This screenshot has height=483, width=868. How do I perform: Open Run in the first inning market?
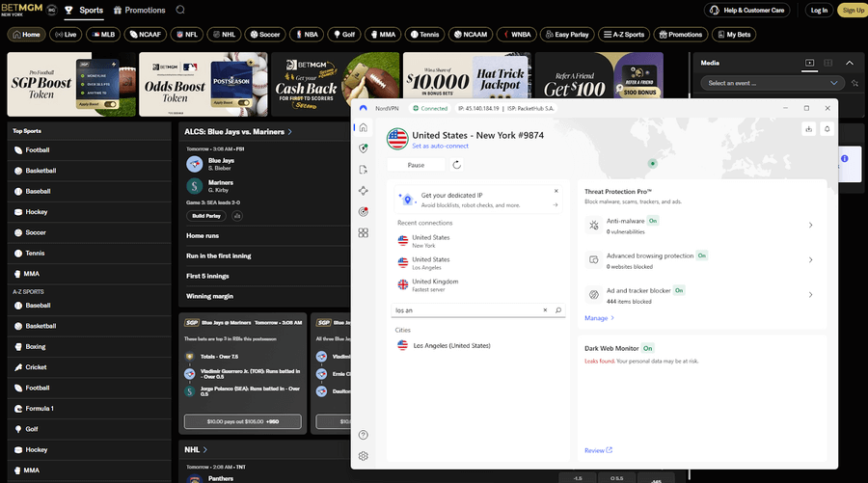[x=219, y=256]
